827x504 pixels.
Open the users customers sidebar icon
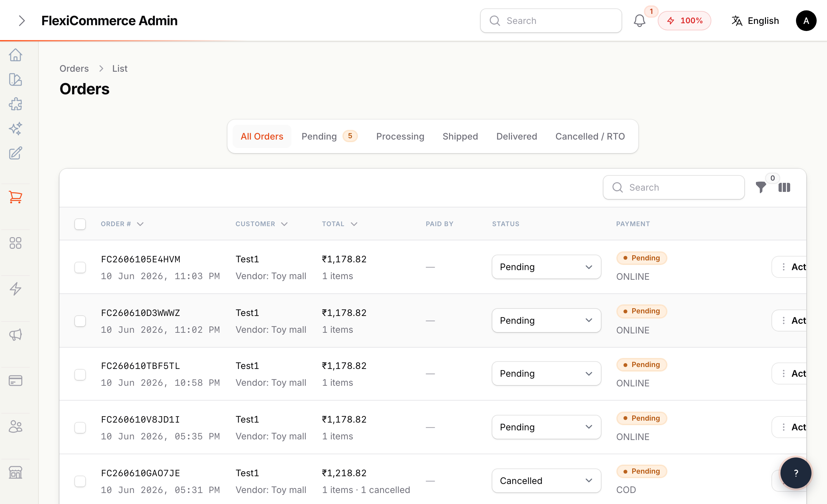16,426
